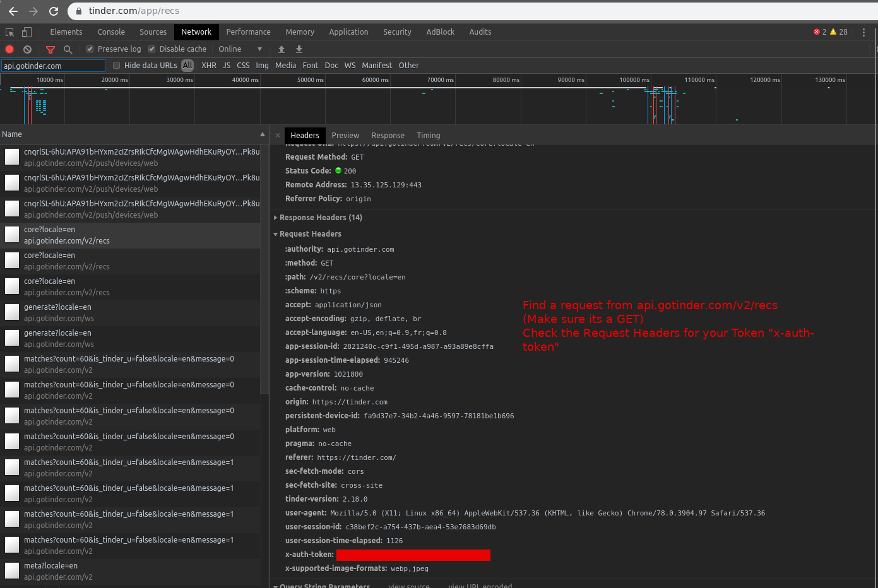The width and height of the screenshot is (878, 588).
Task: Sort requests by Name column arrow
Action: [x=263, y=134]
